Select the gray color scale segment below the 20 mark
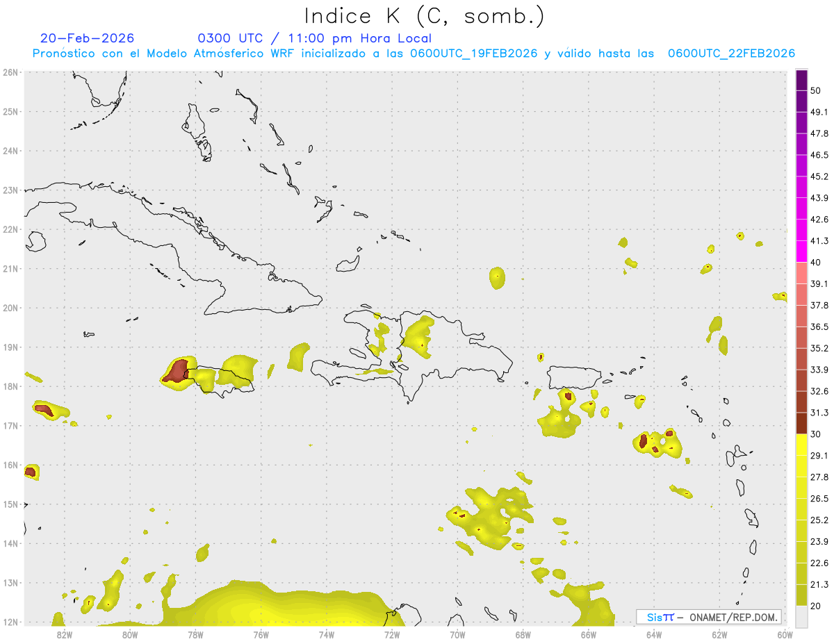The width and height of the screenshot is (834, 644). pyautogui.click(x=801, y=616)
